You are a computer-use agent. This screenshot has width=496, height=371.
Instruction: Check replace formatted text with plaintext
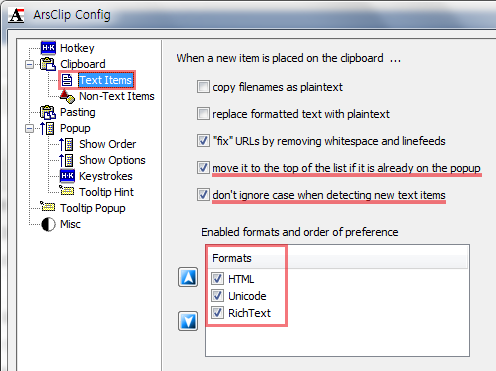[x=203, y=114]
